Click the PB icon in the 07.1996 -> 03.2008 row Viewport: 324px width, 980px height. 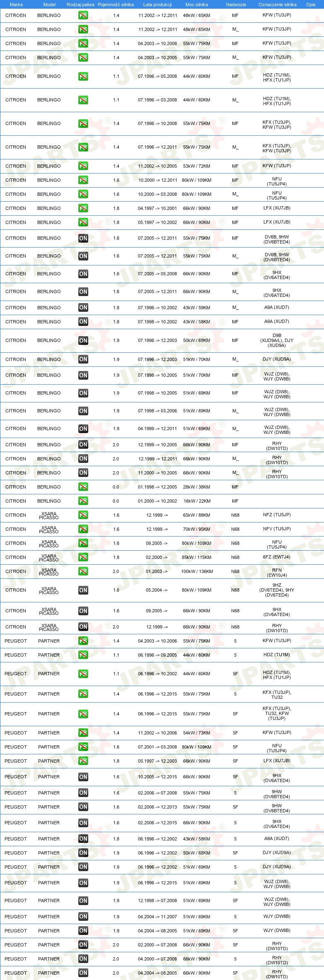[x=83, y=100]
